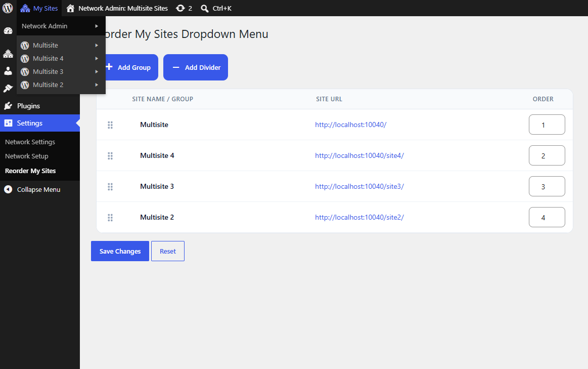Expand the Network Admin submenu
The image size is (588, 369).
pyautogui.click(x=61, y=26)
